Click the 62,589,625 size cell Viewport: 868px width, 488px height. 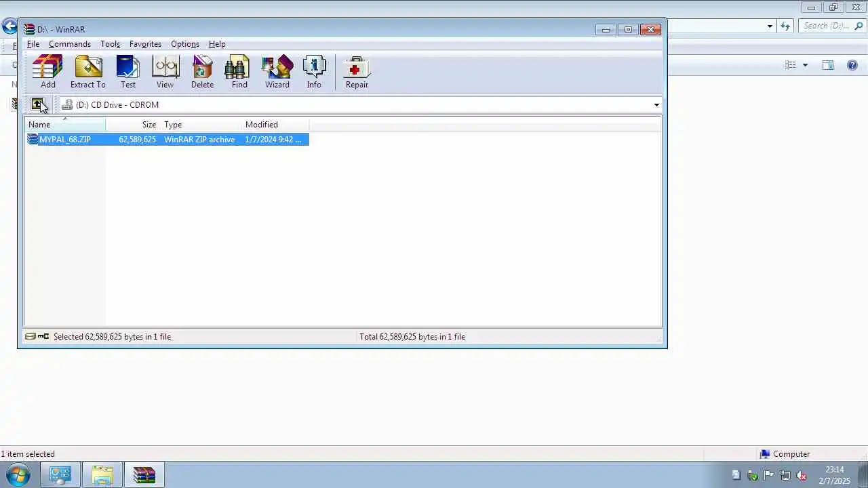[x=137, y=140]
